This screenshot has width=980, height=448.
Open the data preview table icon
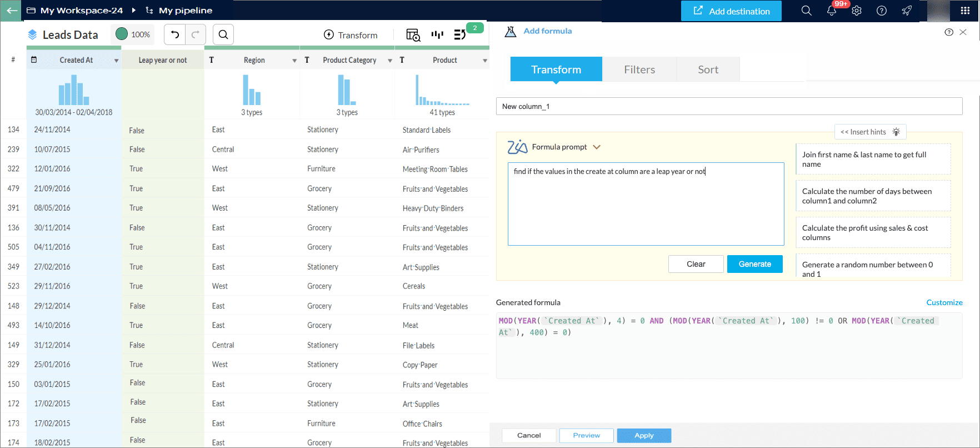(x=413, y=35)
